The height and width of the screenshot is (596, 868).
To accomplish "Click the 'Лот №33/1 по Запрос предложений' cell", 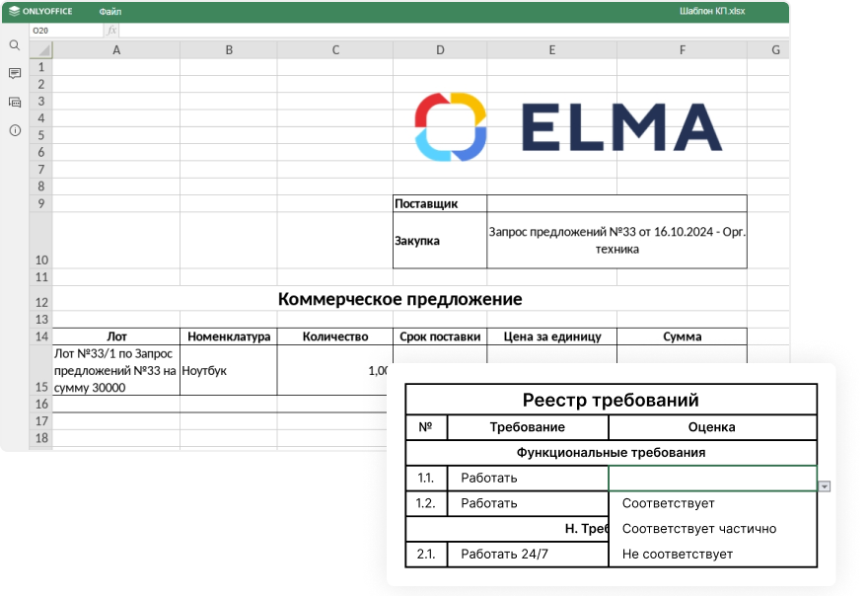I will (x=116, y=370).
